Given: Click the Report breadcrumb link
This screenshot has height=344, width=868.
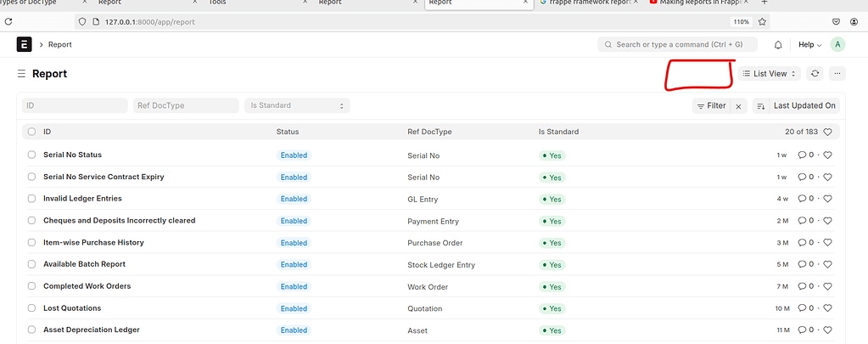Looking at the screenshot, I should (59, 44).
